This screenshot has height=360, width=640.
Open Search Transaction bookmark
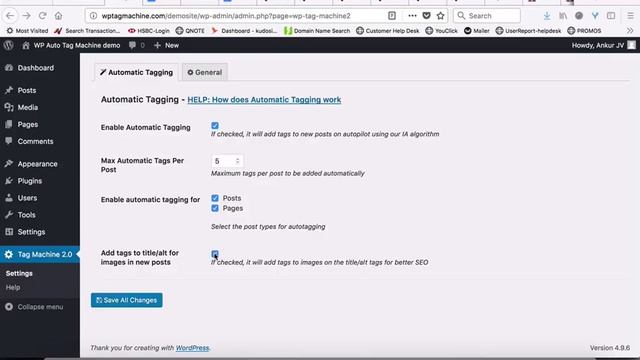(87, 31)
